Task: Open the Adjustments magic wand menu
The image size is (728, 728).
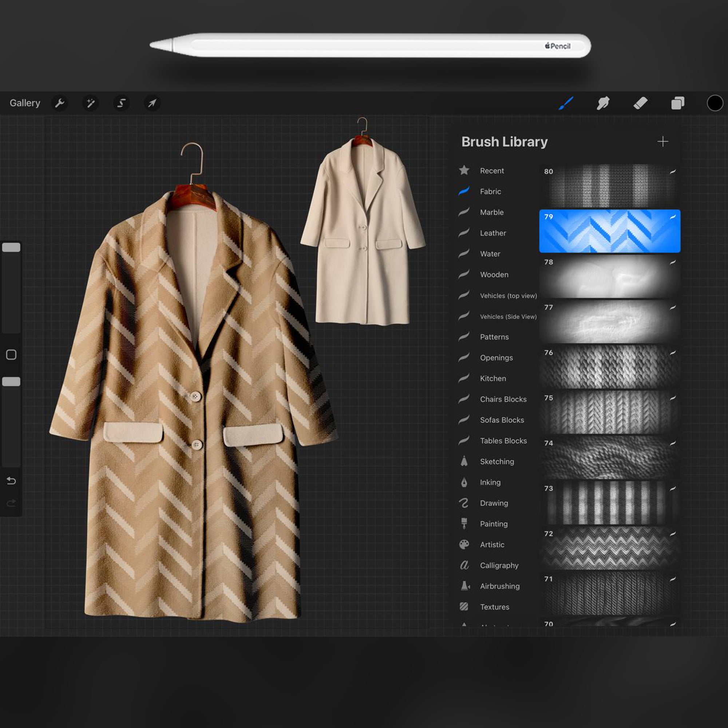Action: (x=90, y=103)
